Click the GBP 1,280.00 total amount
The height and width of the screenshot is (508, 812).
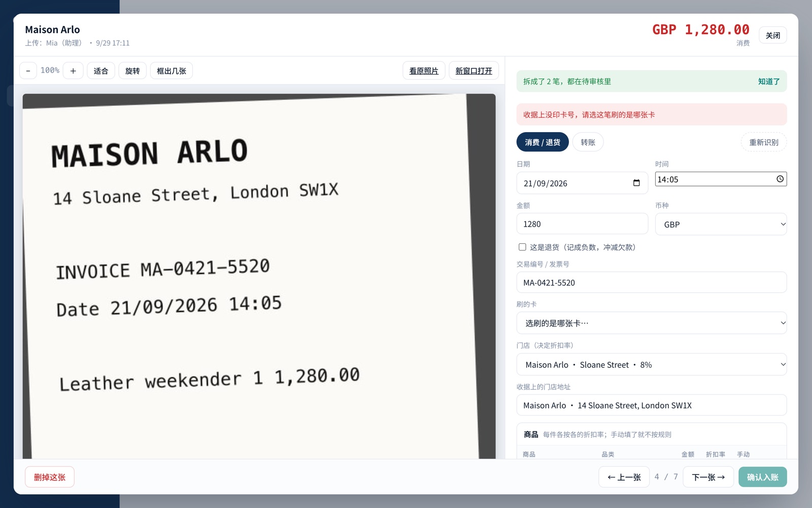[701, 29]
